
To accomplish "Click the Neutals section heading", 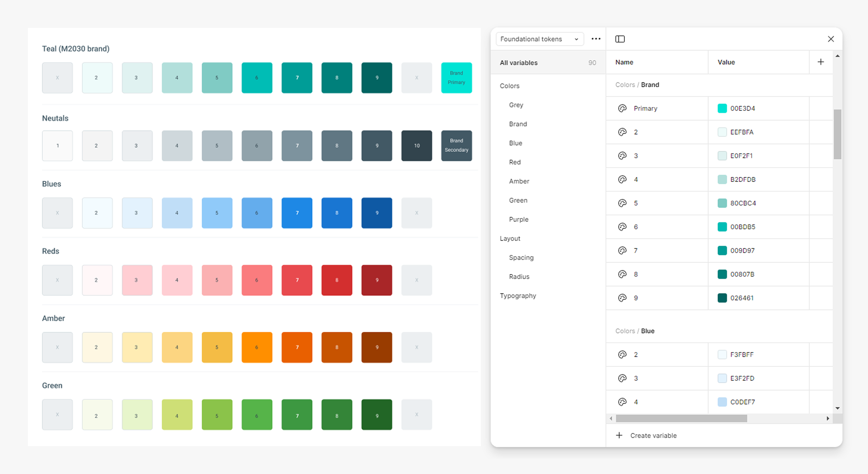I will click(x=55, y=118).
